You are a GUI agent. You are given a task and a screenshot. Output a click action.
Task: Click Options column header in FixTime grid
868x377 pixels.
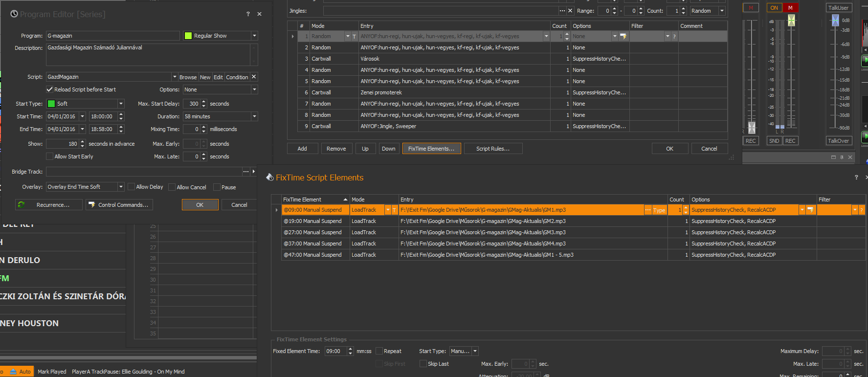[753, 200]
